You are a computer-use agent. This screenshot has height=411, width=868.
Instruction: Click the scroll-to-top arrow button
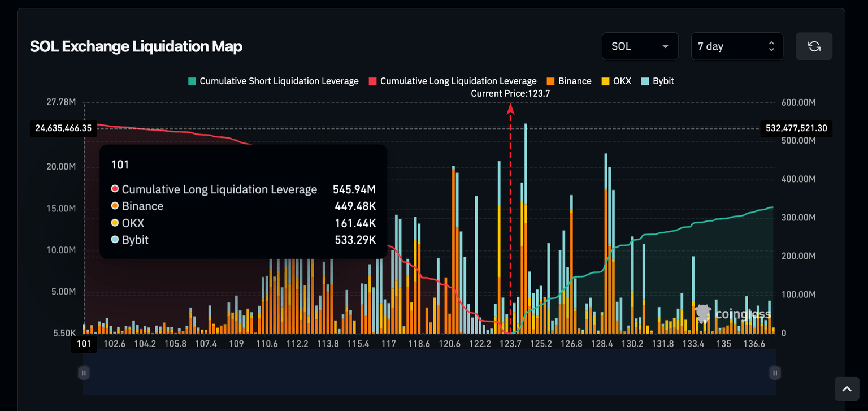pyautogui.click(x=847, y=388)
